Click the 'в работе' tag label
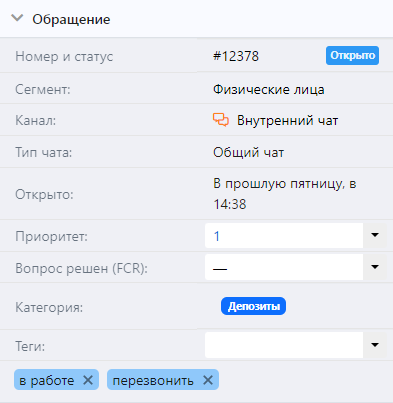Image resolution: width=393 pixels, height=403 pixels. tap(47, 380)
